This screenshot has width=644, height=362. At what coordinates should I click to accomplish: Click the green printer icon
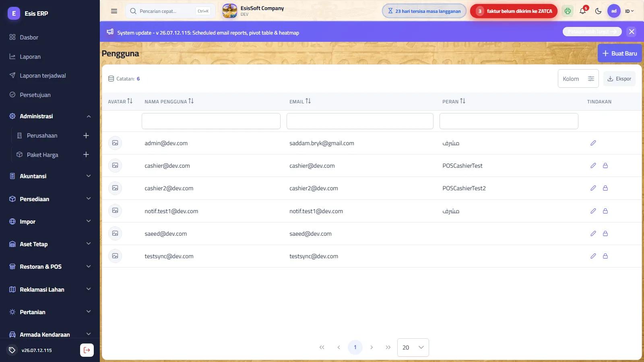click(568, 11)
